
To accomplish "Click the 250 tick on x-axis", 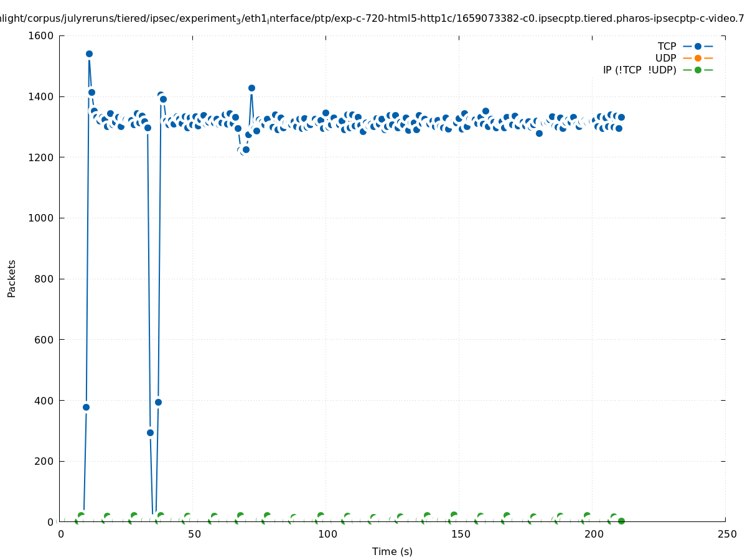I will 726,534.
